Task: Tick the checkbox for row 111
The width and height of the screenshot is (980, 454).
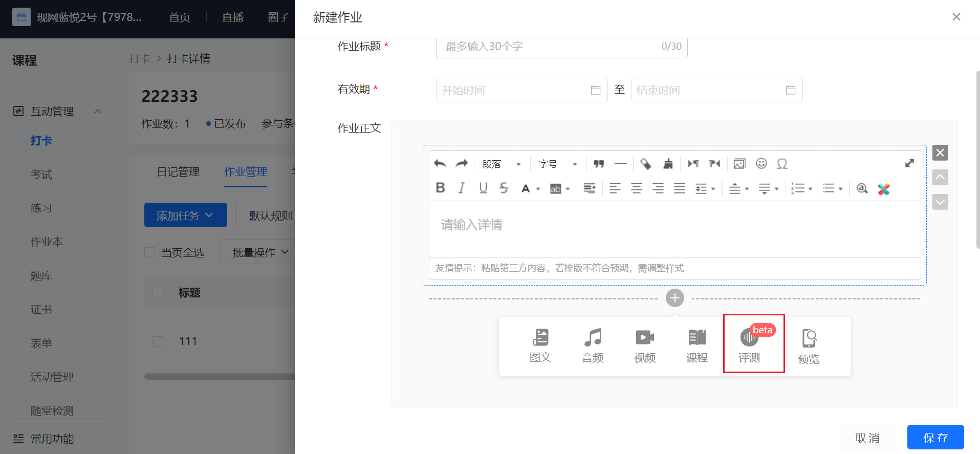Action: [158, 341]
